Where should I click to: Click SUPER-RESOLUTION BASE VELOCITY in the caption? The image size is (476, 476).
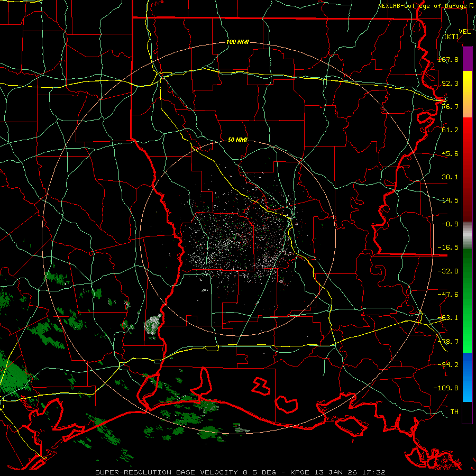tap(167, 472)
